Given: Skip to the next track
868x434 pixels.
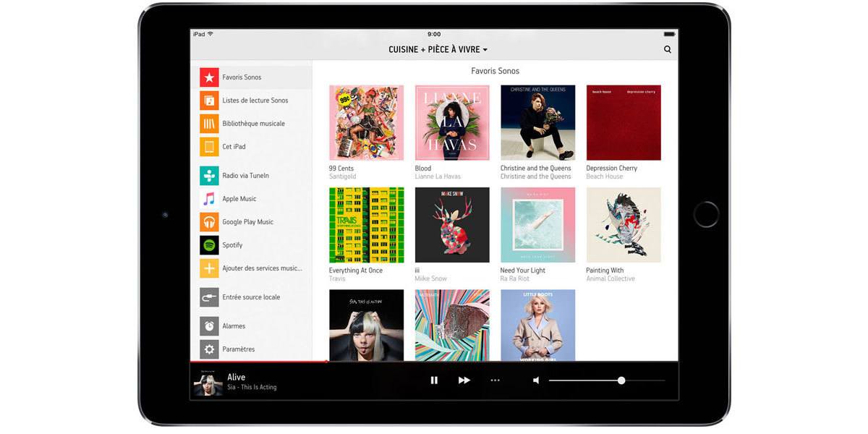Looking at the screenshot, I should [464, 380].
